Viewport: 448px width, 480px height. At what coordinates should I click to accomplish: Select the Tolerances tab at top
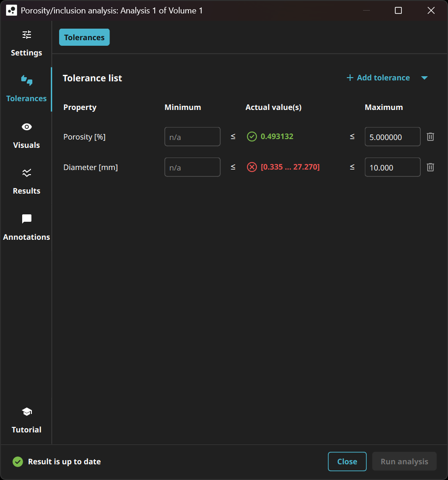click(84, 37)
